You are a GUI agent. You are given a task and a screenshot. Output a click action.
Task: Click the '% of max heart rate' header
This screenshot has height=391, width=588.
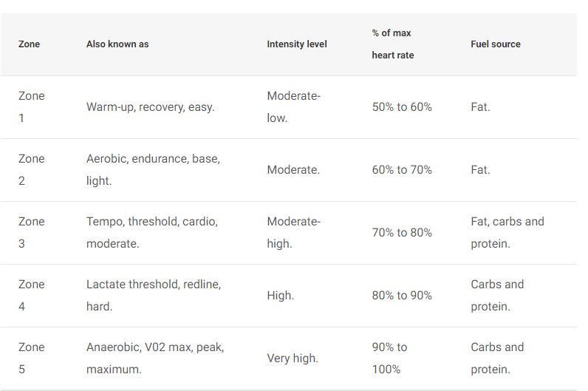pos(393,44)
